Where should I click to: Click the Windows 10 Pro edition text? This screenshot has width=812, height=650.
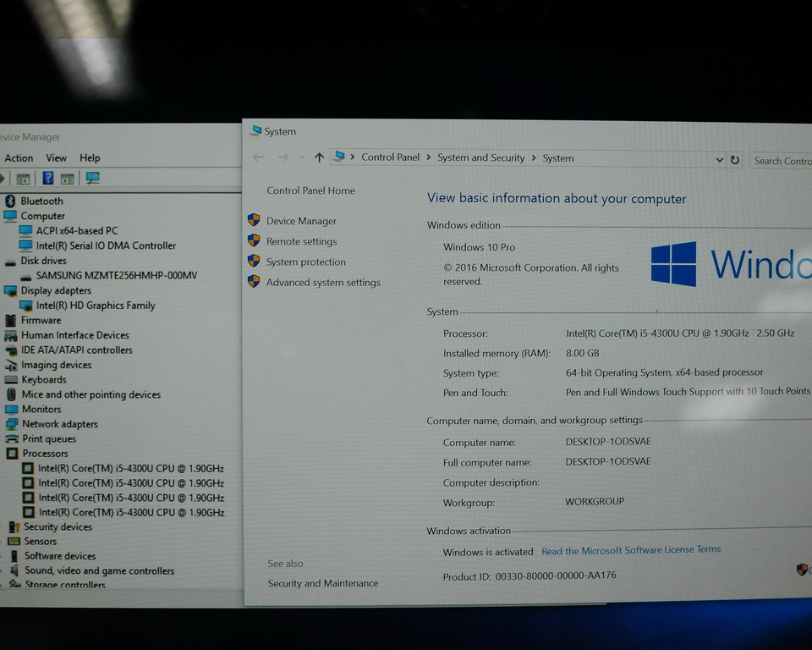tap(479, 247)
